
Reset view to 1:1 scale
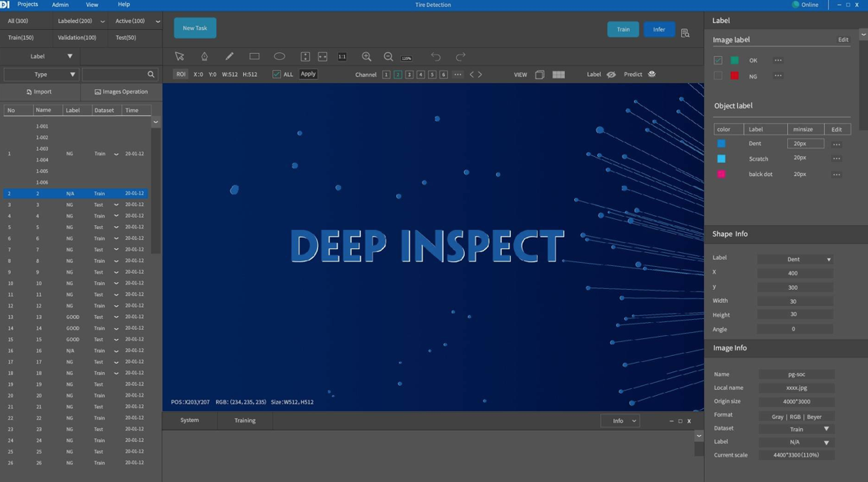(342, 56)
